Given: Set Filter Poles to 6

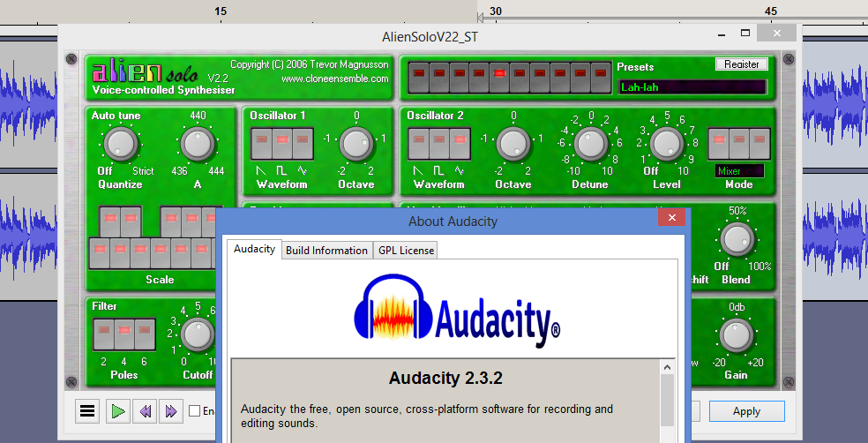Looking at the screenshot, I should coord(145,334).
